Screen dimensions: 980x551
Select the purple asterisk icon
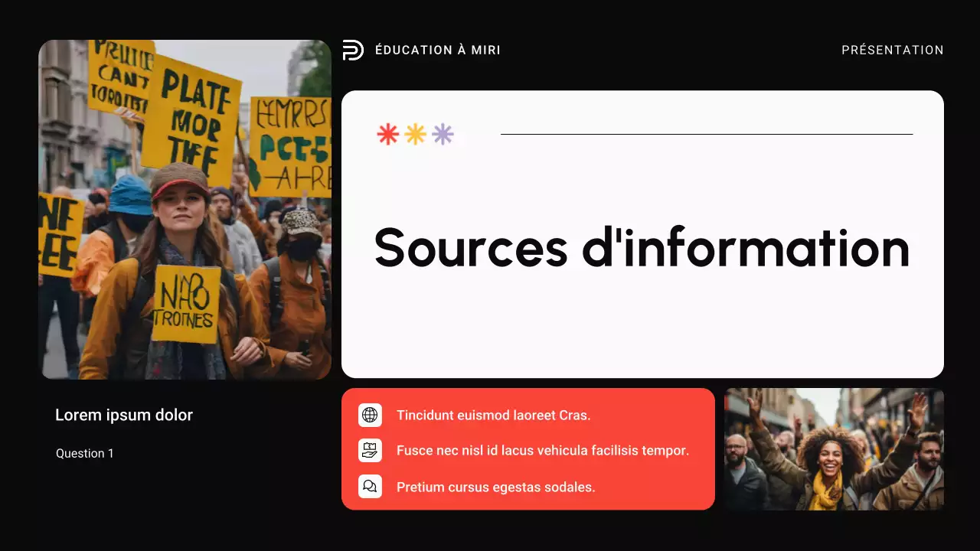pos(443,135)
